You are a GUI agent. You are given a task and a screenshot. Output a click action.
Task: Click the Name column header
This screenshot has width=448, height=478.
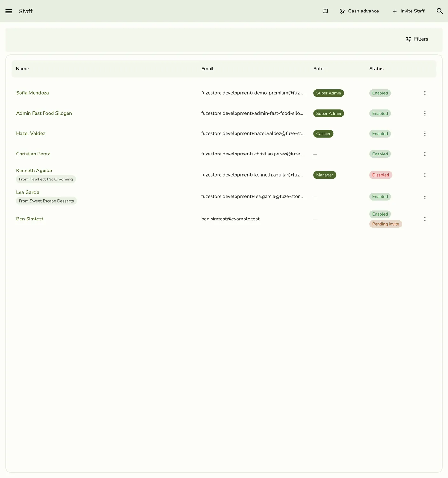(22, 69)
